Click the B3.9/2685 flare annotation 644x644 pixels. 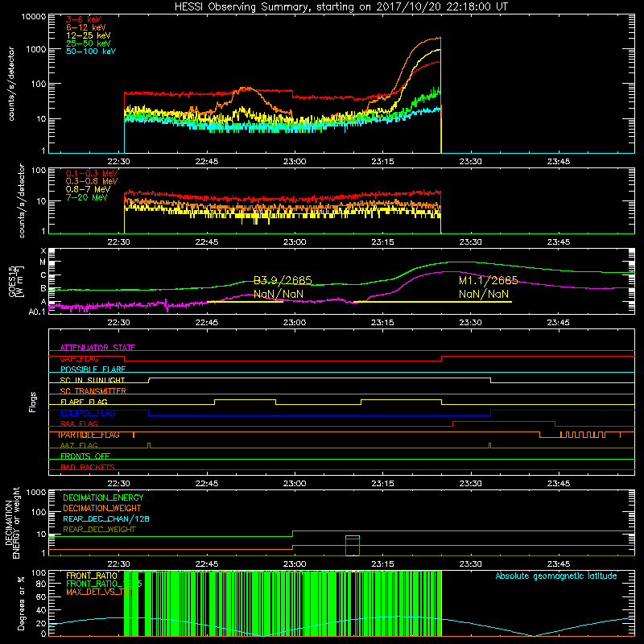click(x=283, y=280)
